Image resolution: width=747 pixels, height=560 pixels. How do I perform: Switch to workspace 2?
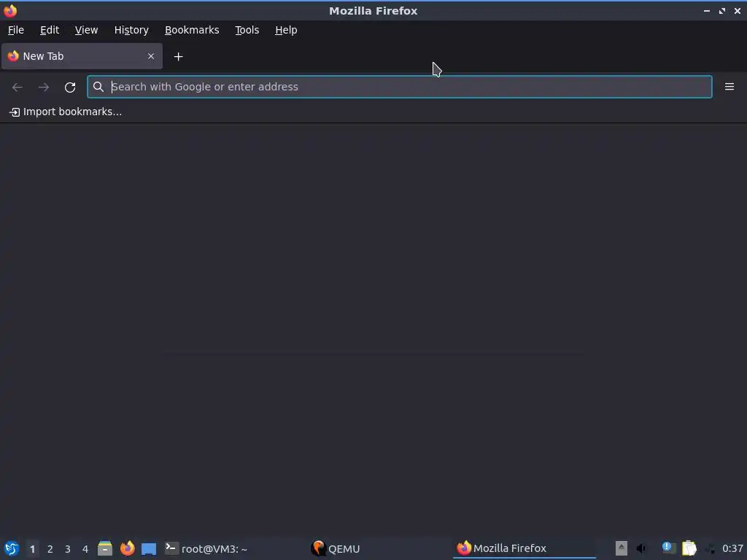[50, 549]
